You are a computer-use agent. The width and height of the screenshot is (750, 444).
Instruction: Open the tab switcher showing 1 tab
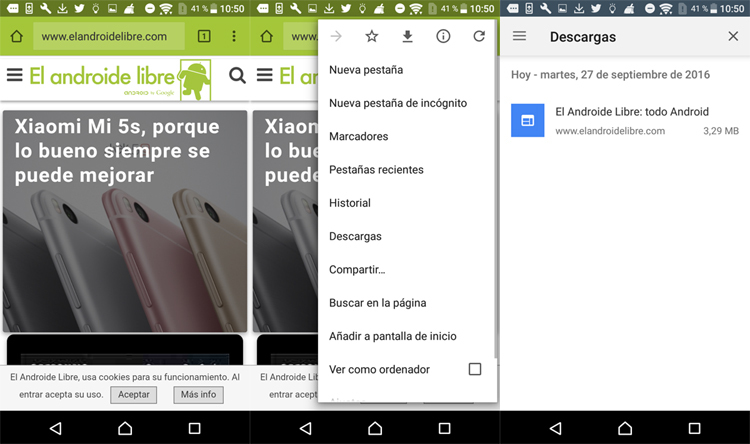[204, 37]
